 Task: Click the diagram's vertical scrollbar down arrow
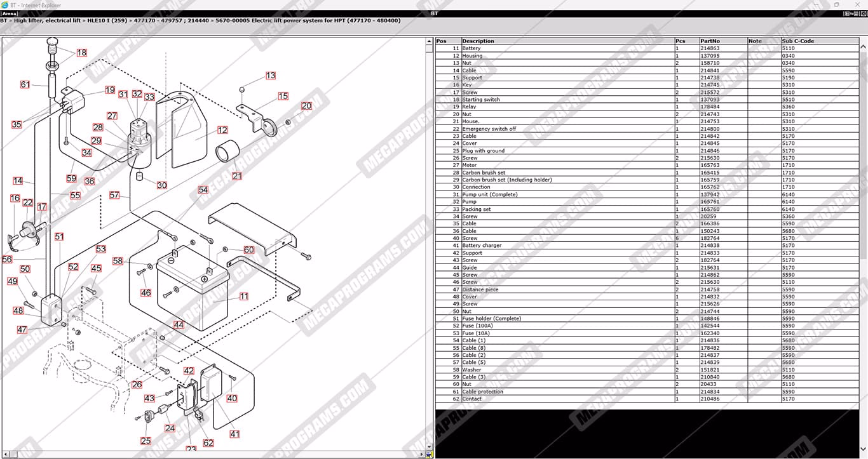click(x=430, y=447)
